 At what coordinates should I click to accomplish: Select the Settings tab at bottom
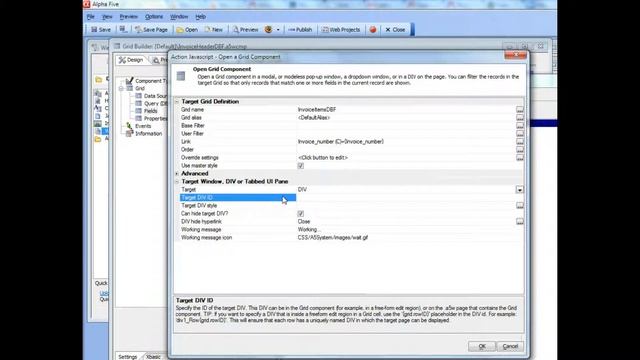coord(127,356)
